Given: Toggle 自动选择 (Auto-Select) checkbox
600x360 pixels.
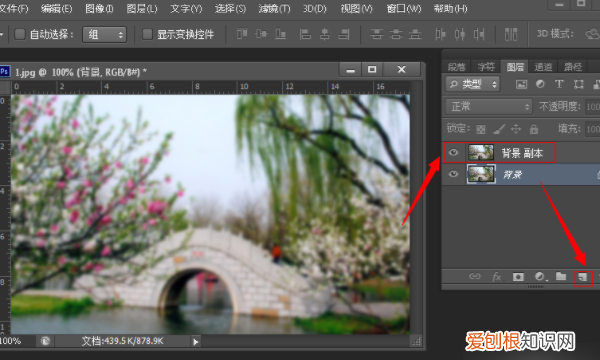Looking at the screenshot, I should click(20, 34).
